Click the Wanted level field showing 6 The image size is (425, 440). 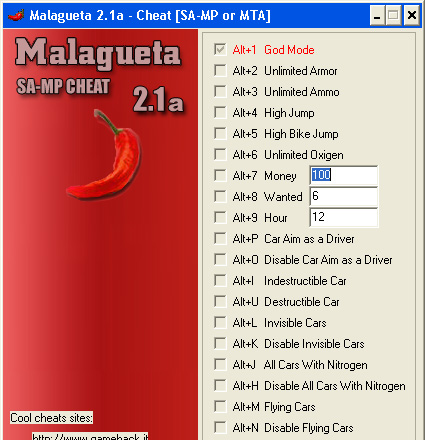[x=344, y=196]
